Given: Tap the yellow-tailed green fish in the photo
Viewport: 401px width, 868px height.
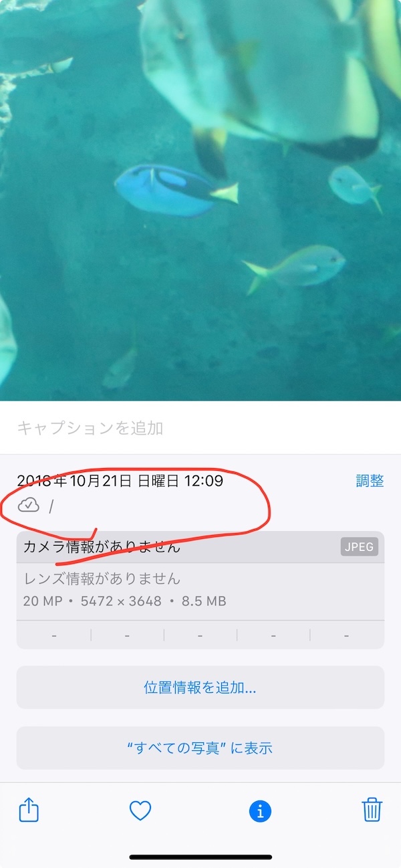Looking at the screenshot, I should (295, 267).
